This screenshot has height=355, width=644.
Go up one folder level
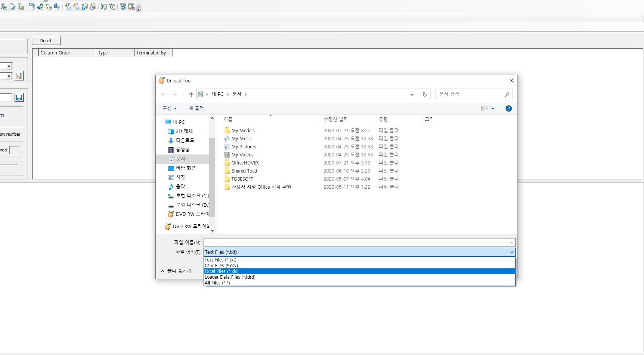pyautogui.click(x=191, y=94)
